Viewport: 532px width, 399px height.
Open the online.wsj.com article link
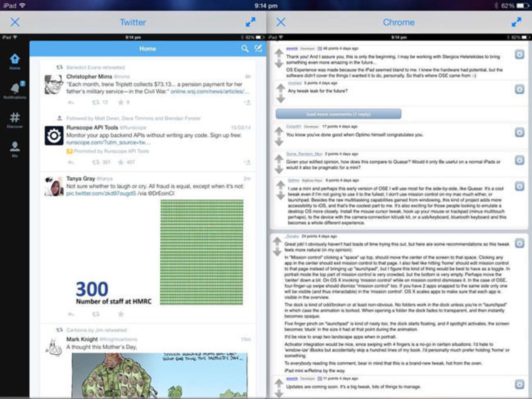click(210, 92)
